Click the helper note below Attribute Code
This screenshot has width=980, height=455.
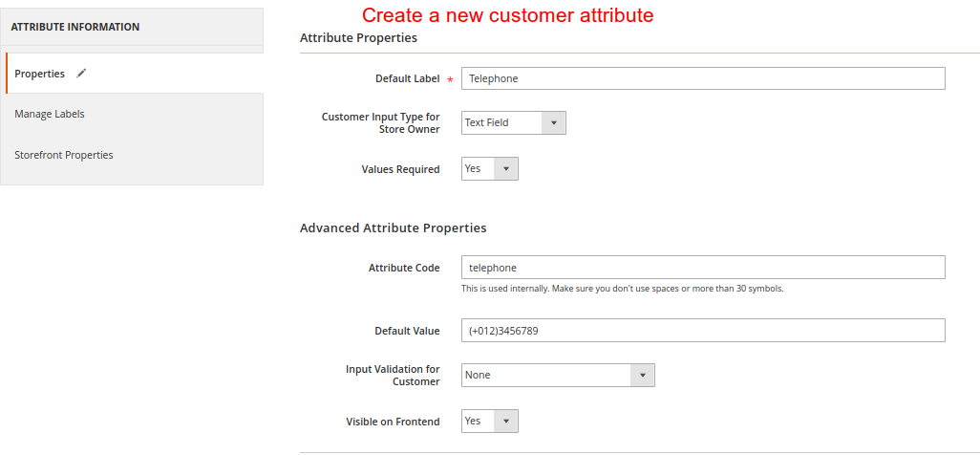pyautogui.click(x=622, y=289)
